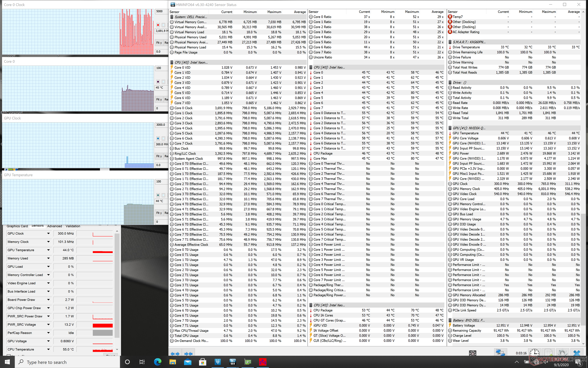Select the S.M.A.R.T.: KXG60PN... group header
This screenshot has height=368, width=588.
(x=514, y=42)
